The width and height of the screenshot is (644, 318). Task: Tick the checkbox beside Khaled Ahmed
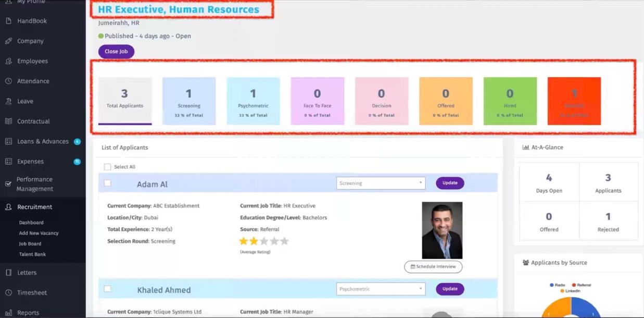tap(107, 289)
